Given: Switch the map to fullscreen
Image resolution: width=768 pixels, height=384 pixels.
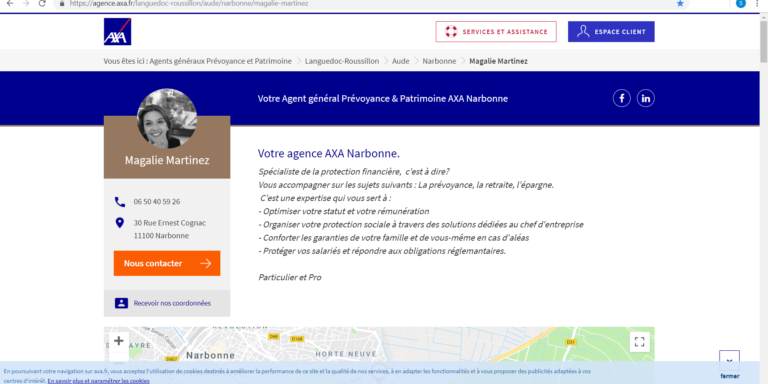Looking at the screenshot, I should tap(639, 342).
